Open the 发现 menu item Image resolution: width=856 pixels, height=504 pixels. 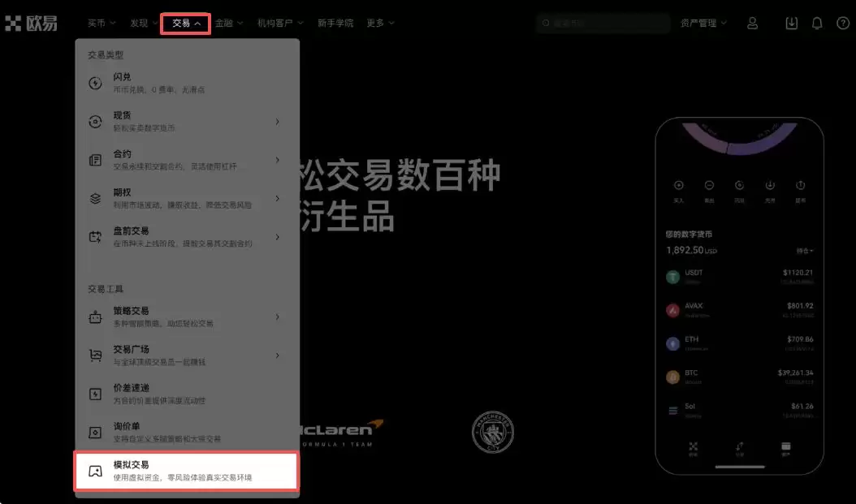point(141,23)
